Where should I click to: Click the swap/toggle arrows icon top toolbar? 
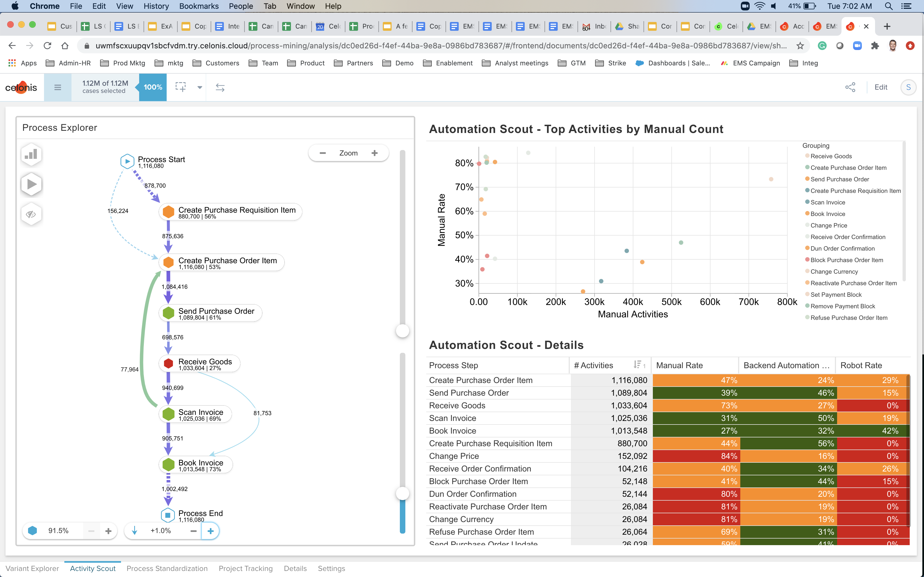pos(220,87)
